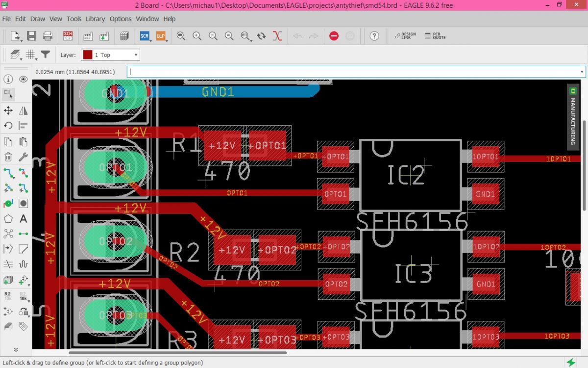Toggle the Design Link panel
588x368 pixels.
[x=406, y=36]
